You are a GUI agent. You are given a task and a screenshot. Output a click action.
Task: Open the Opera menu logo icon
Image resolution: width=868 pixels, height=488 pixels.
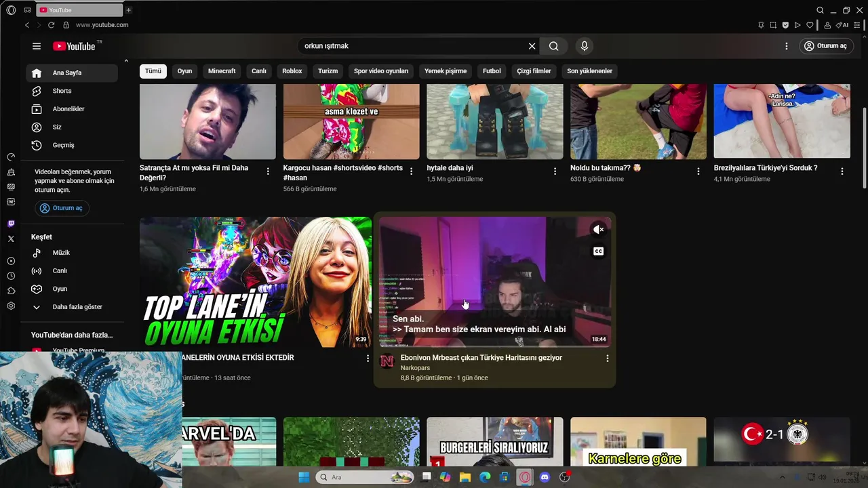point(11,10)
